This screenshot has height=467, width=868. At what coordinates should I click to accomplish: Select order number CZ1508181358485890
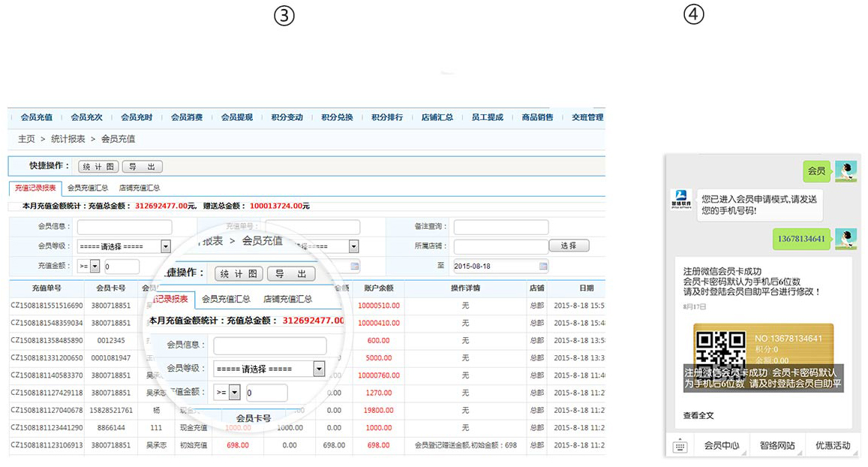click(47, 340)
